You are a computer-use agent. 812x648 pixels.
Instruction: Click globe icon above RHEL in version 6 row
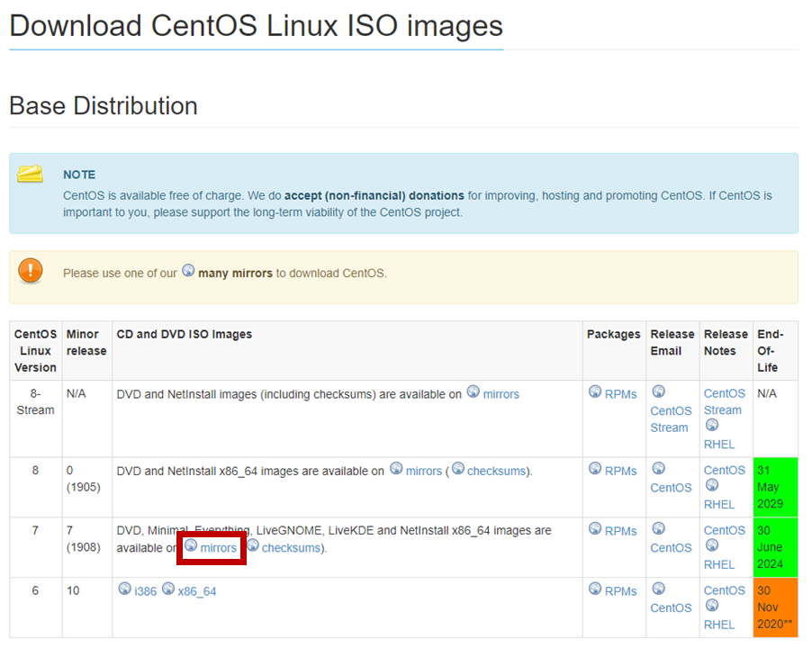tap(712, 606)
